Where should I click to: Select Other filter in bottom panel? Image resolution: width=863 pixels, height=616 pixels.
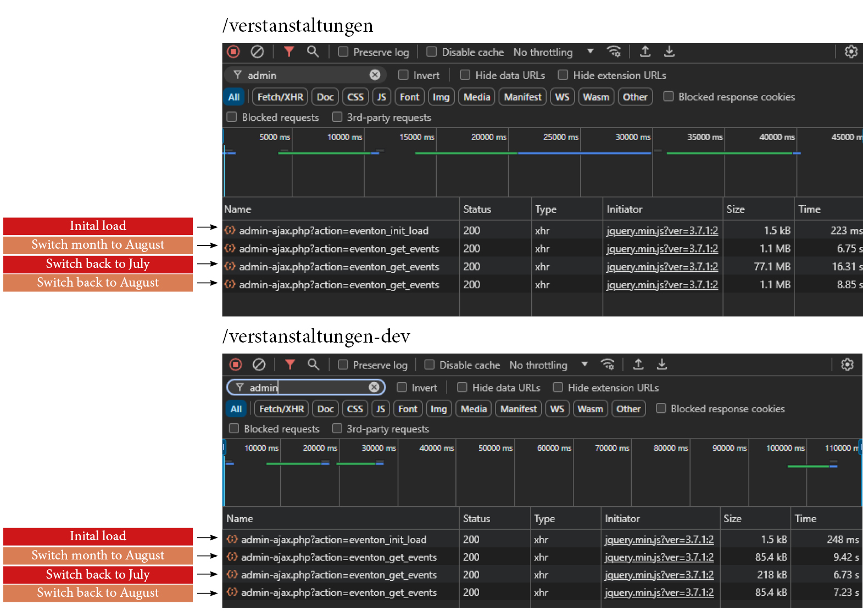coord(628,408)
